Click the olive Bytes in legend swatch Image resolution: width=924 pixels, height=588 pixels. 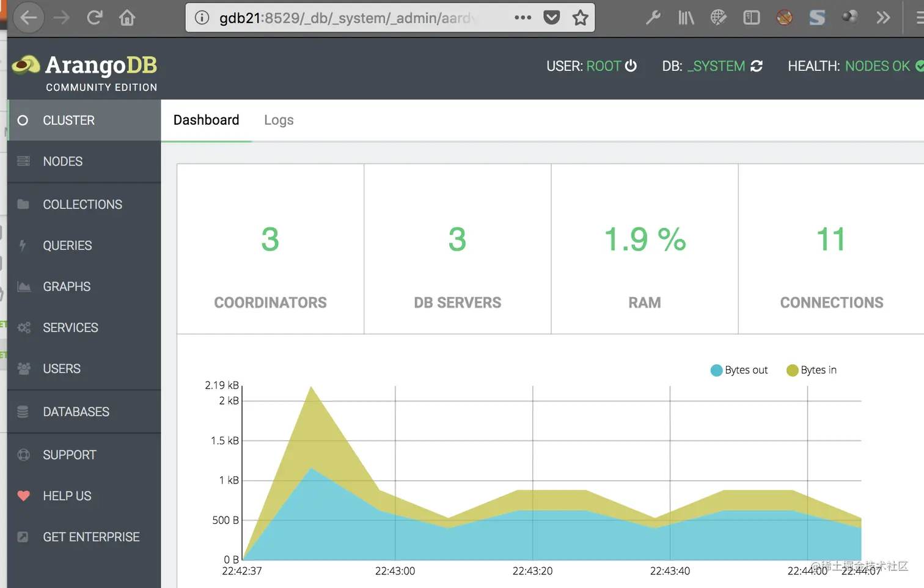(793, 370)
